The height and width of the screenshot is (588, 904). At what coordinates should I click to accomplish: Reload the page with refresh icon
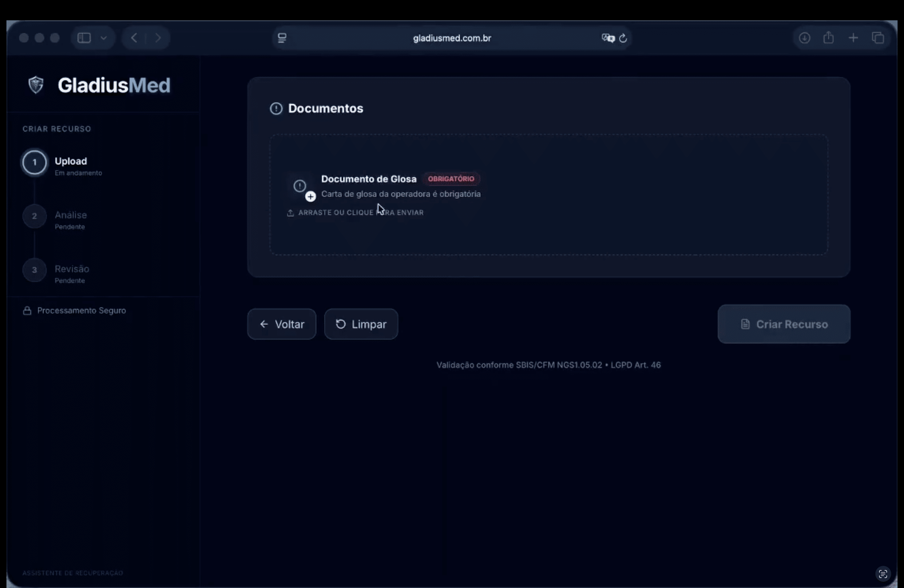tap(623, 38)
